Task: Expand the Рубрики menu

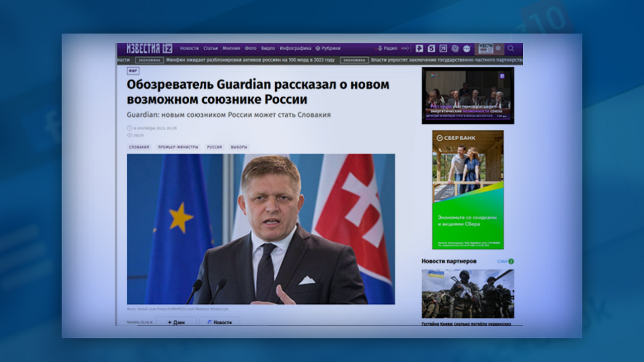Action: (x=328, y=48)
